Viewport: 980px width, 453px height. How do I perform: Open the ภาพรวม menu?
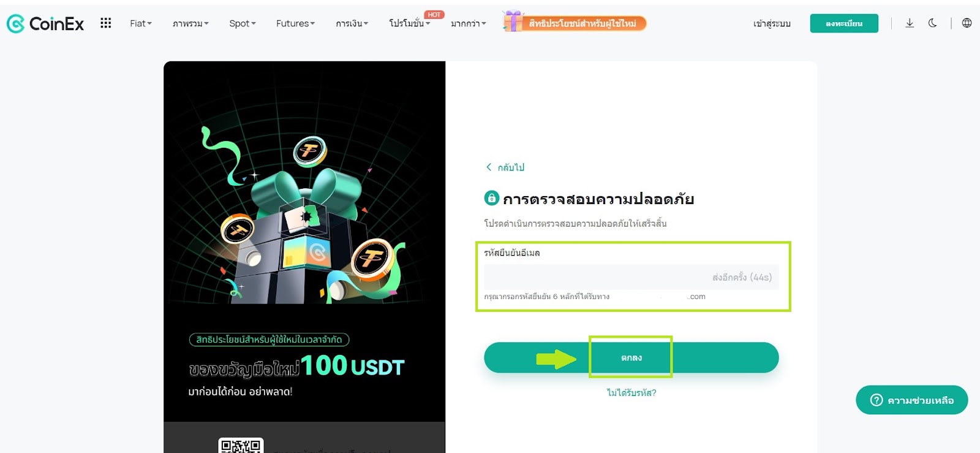(x=190, y=23)
